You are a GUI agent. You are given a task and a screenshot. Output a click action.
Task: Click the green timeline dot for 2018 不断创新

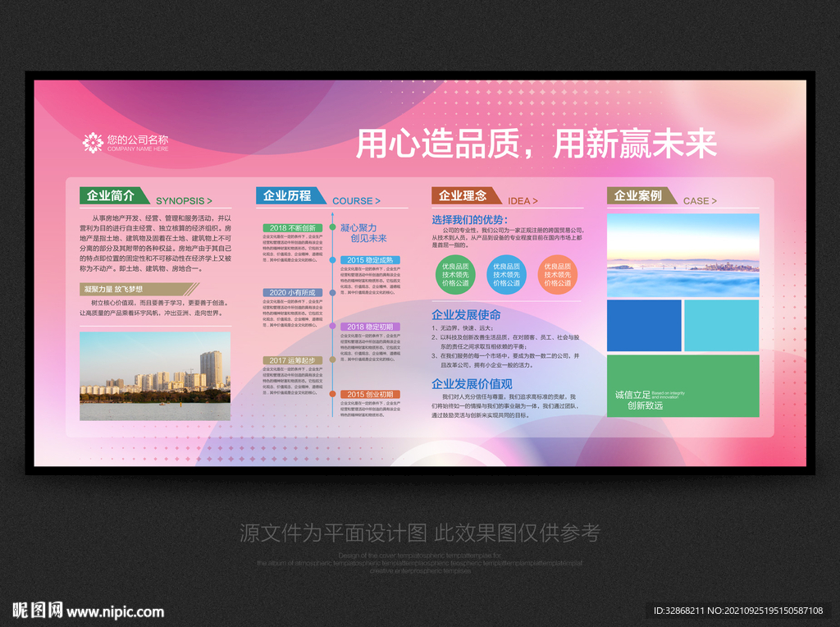[x=331, y=228]
